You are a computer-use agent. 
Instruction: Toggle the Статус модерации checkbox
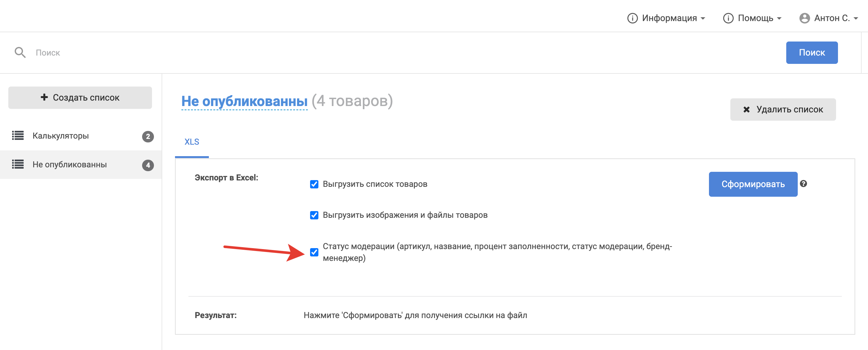coord(314,252)
